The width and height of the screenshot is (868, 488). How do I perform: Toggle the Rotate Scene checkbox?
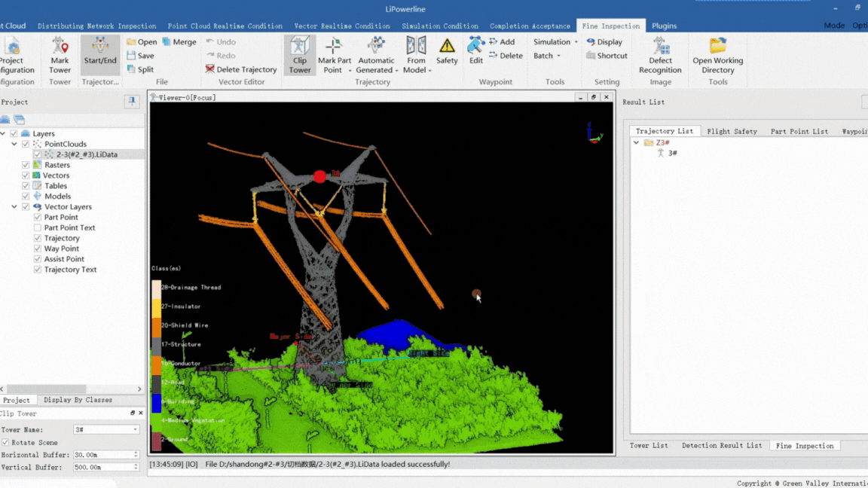click(5, 443)
